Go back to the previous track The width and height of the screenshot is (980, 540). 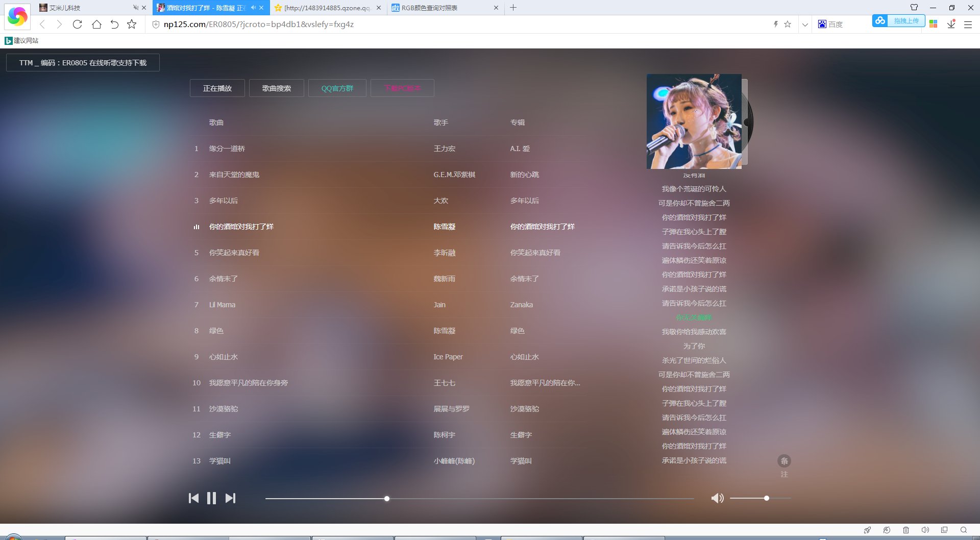[194, 498]
